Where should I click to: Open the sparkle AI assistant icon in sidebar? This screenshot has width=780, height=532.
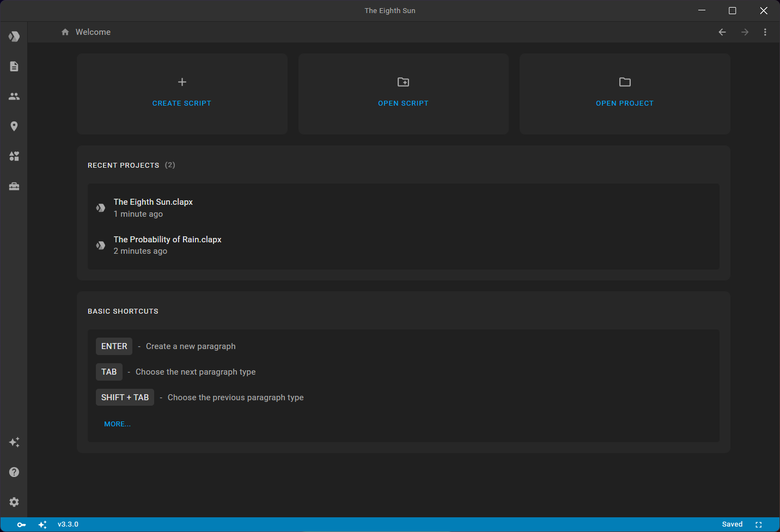[x=14, y=442]
